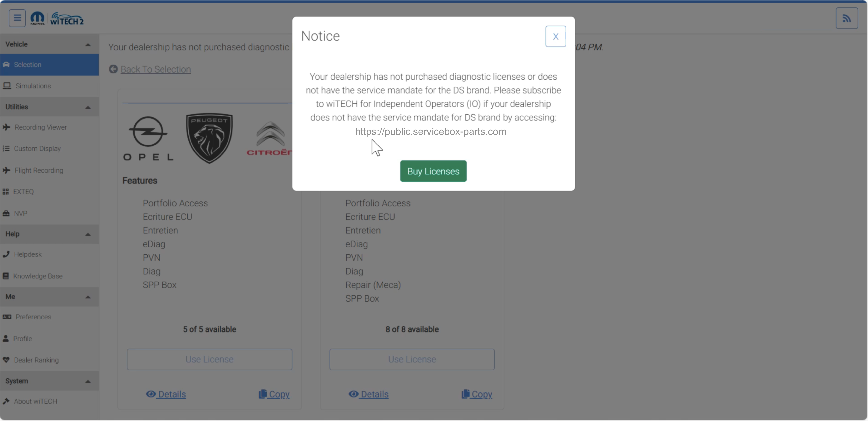Click the '8 of 8 available' text
This screenshot has width=868, height=421.
[412, 329]
